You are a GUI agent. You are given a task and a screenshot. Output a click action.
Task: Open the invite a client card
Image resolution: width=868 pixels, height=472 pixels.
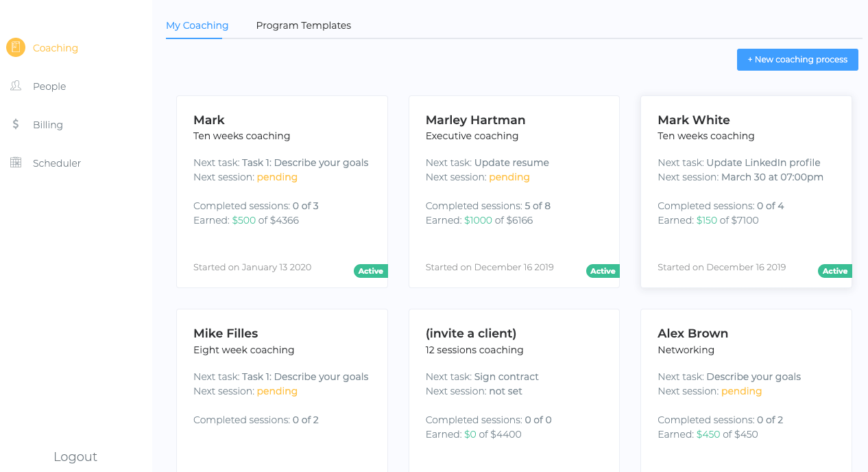514,391
